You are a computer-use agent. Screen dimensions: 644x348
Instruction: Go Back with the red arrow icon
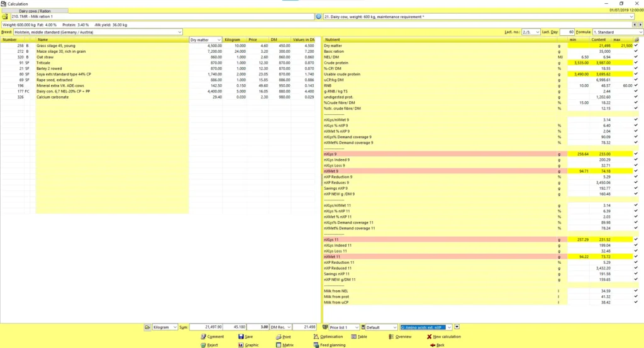tap(433, 345)
